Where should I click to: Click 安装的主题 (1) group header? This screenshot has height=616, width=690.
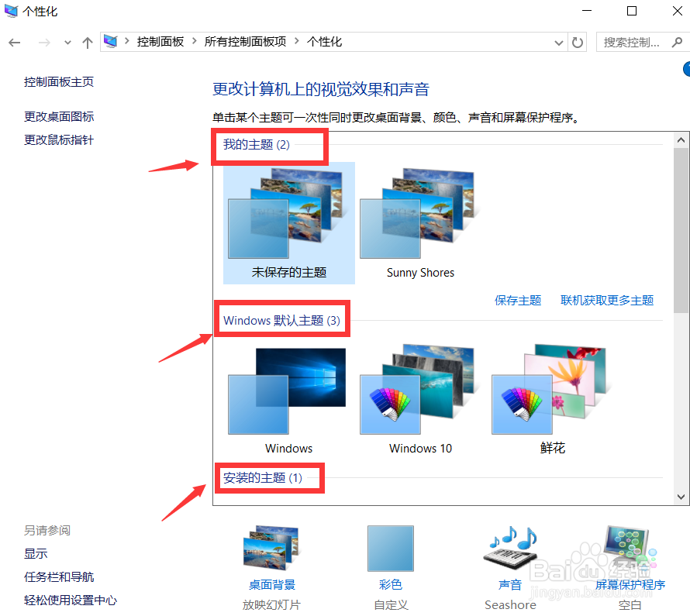point(263,478)
